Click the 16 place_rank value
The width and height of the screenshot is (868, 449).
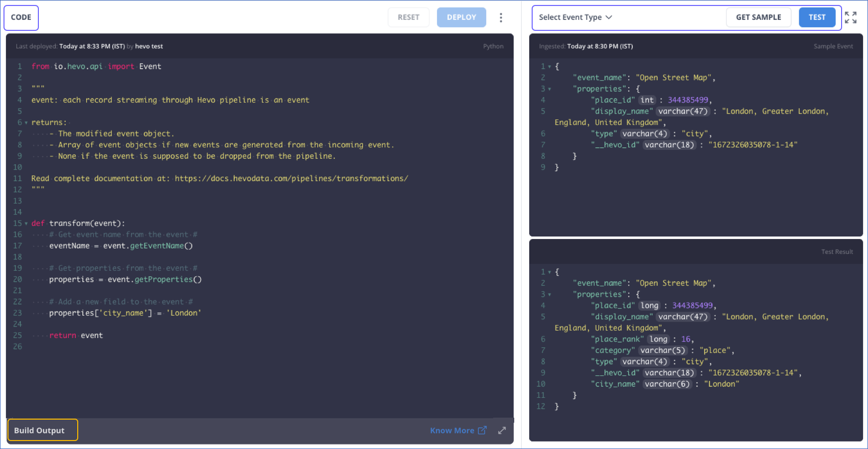coord(686,339)
